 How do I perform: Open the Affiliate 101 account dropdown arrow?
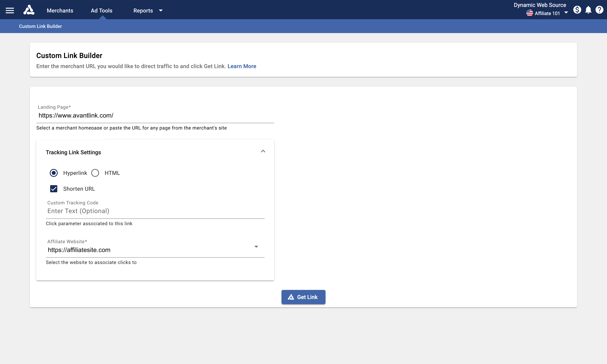click(x=566, y=13)
